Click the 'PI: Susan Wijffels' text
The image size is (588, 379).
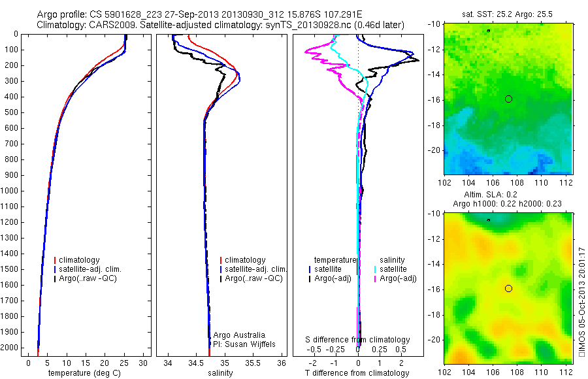point(244,344)
